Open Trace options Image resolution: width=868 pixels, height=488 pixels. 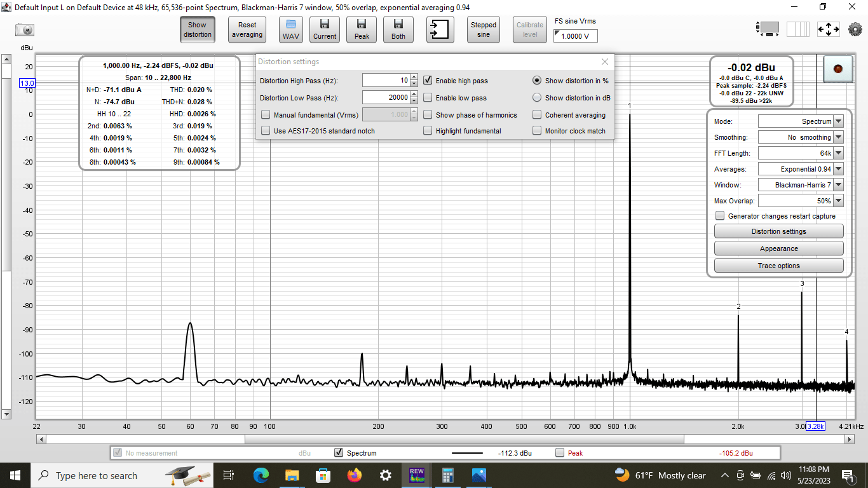(779, 266)
